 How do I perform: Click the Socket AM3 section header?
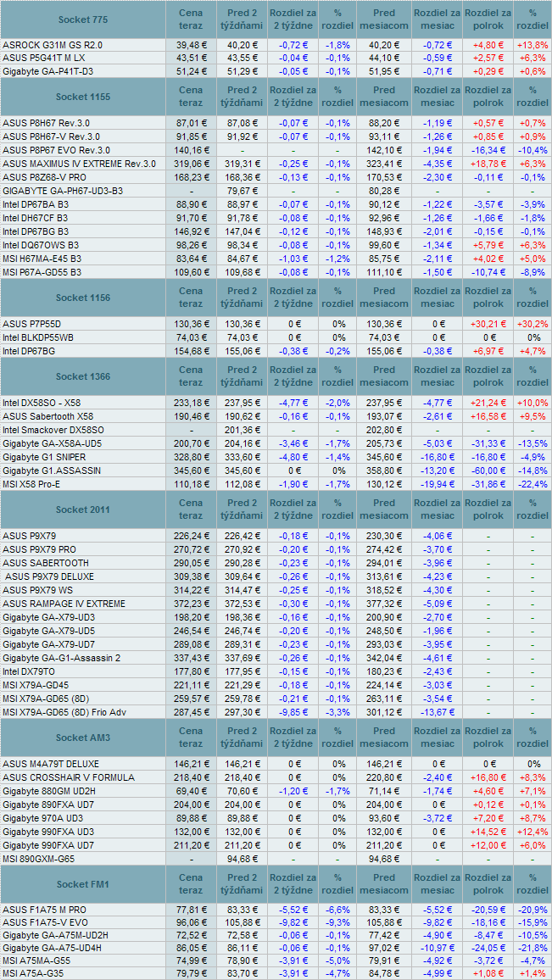pos(82,738)
